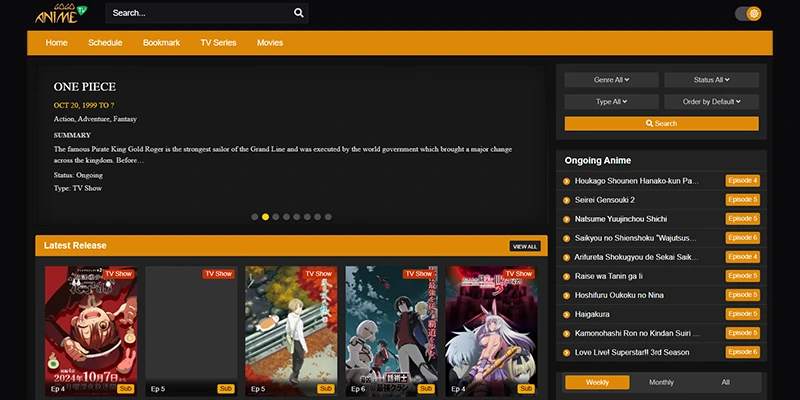Switch to the Monthly tab
This screenshot has width=800, height=400.
[x=661, y=382]
